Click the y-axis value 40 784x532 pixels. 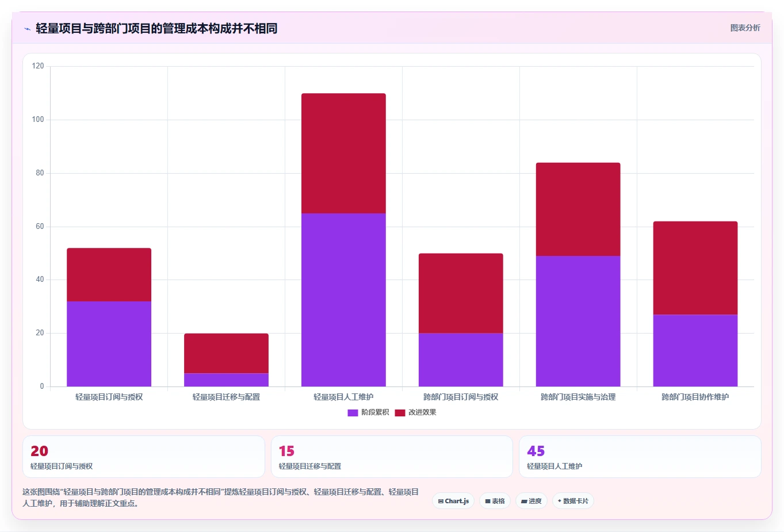click(x=40, y=280)
